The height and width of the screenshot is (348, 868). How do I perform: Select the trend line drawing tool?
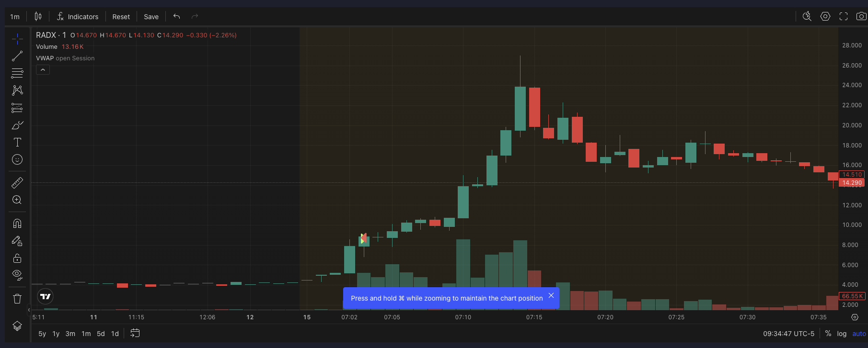tap(17, 56)
